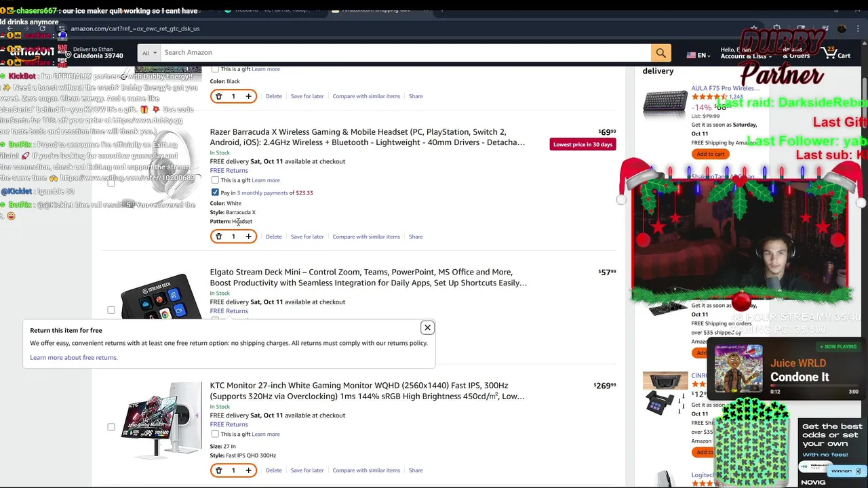
Task: Click the AULA F75 keyboard thumbnail
Action: point(665,104)
